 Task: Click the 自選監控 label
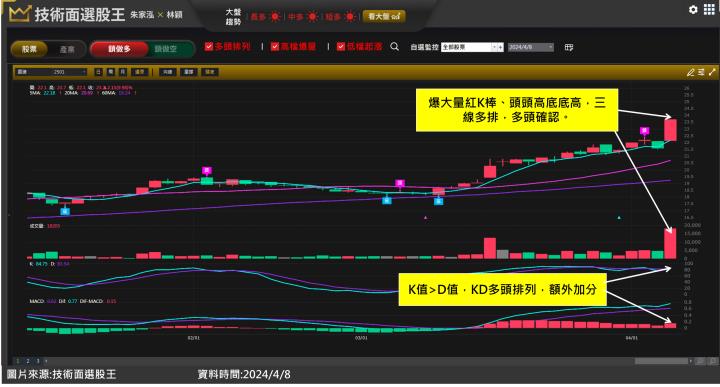click(424, 47)
